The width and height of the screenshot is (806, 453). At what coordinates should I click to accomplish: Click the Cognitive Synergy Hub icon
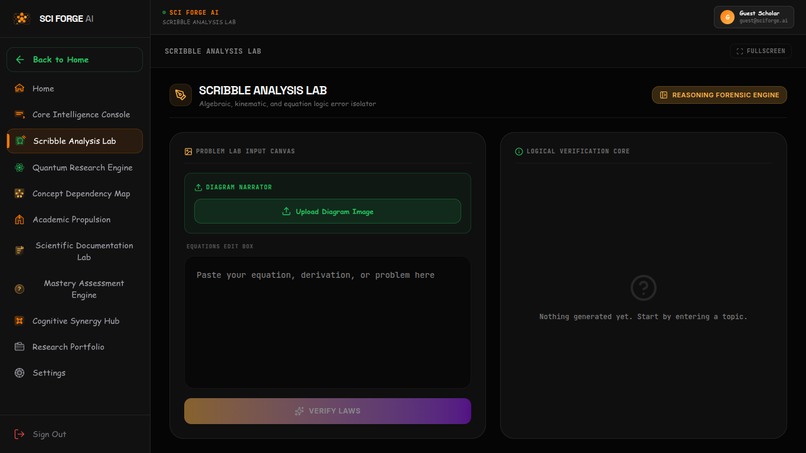point(20,320)
